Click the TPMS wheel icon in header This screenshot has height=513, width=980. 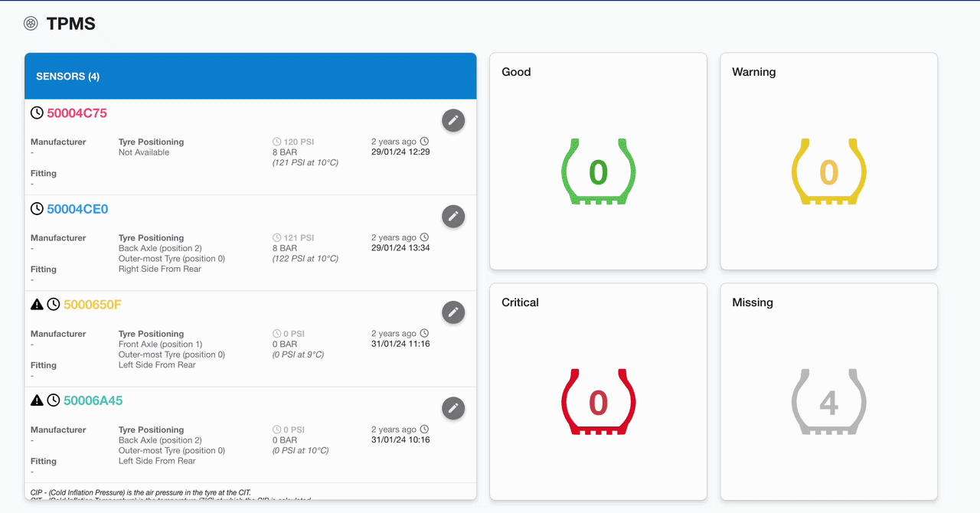click(x=31, y=24)
